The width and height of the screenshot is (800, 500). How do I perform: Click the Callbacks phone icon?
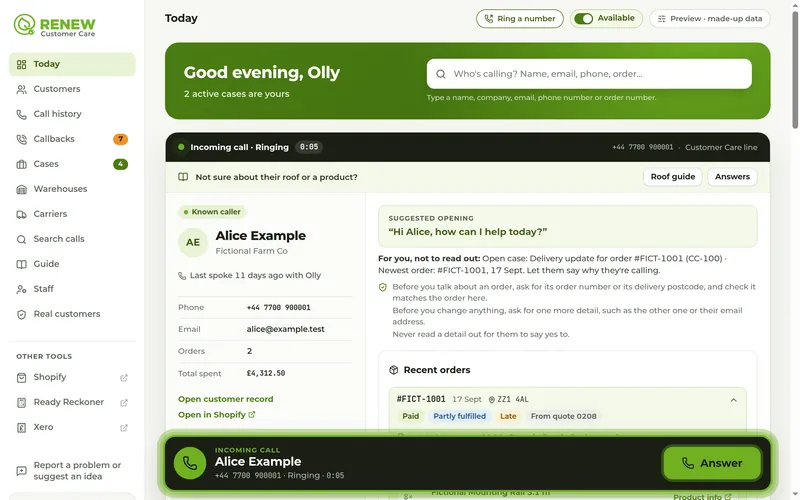coord(21,139)
